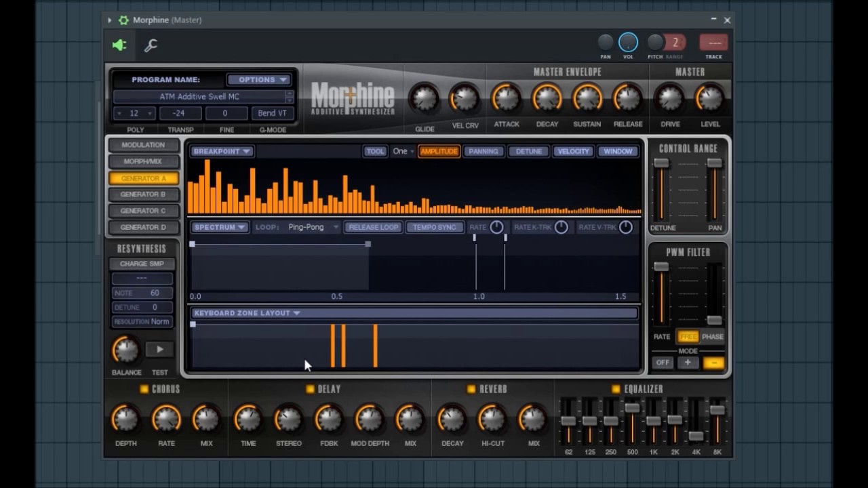Step the ATM Additive Swell MC preset

(290, 96)
